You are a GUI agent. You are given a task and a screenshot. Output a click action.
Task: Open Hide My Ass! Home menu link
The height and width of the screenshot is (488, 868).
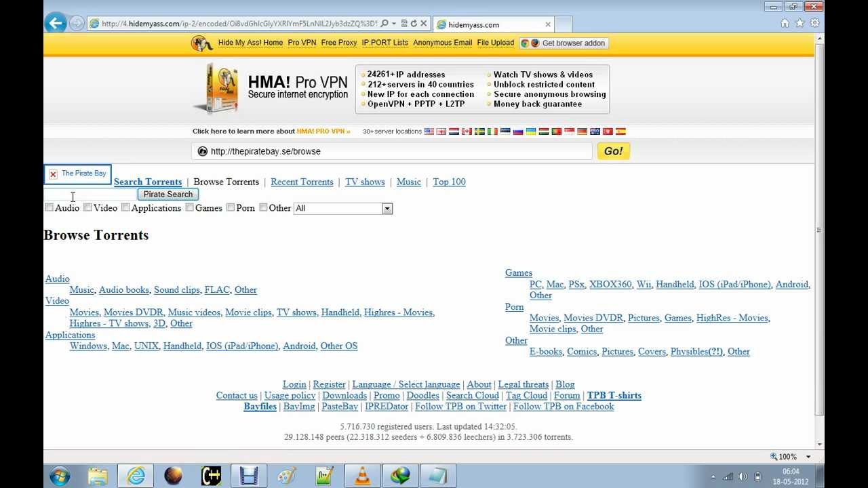250,43
